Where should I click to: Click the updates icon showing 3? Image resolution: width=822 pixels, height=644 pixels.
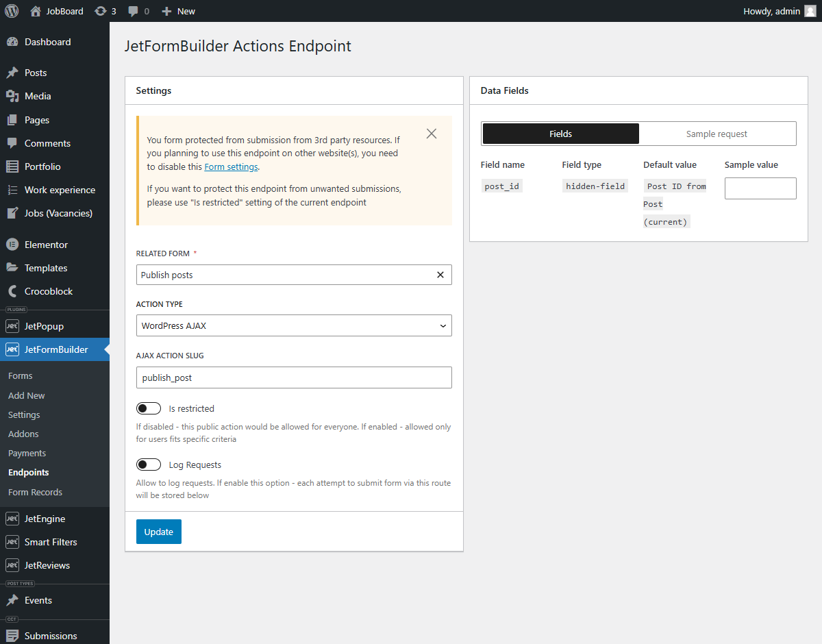[101, 11]
